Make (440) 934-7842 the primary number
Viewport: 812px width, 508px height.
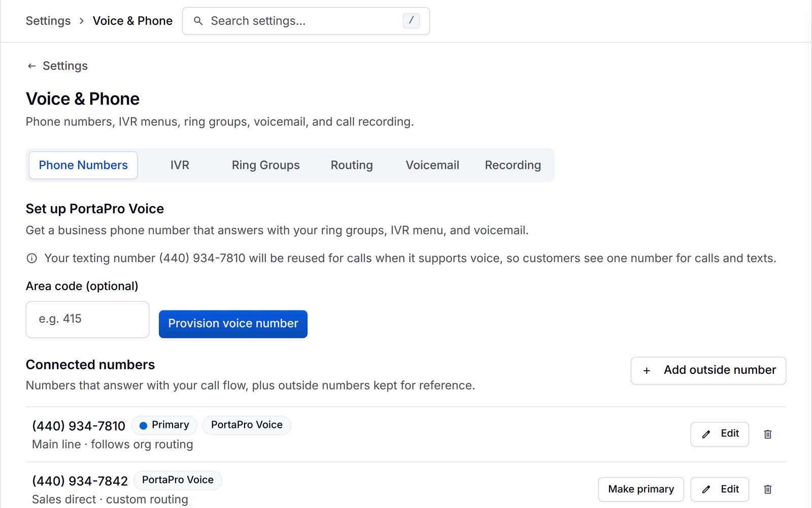tap(641, 489)
